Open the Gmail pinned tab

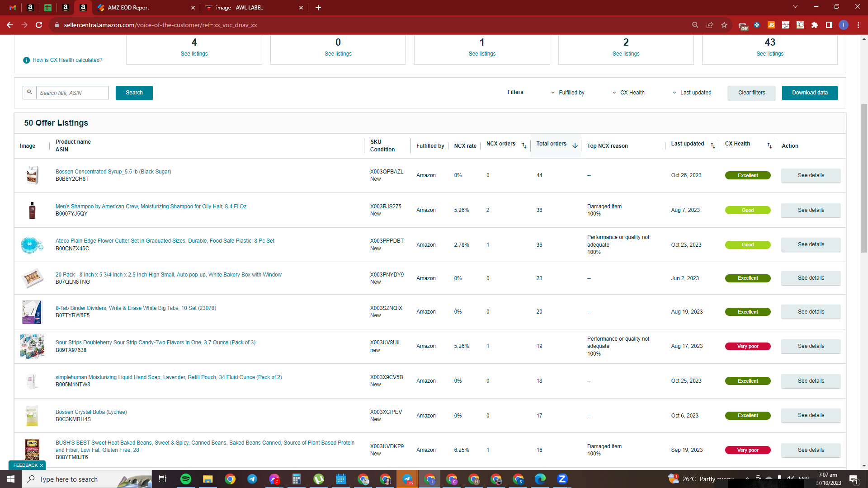click(x=13, y=8)
